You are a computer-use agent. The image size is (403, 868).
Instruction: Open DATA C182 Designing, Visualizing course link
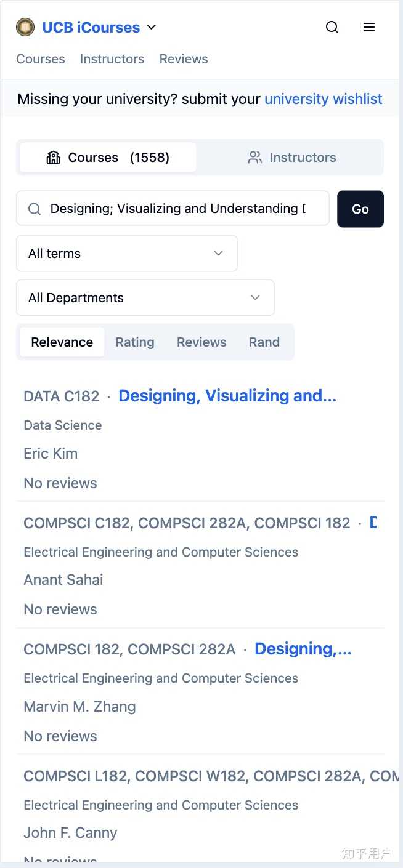[227, 396]
